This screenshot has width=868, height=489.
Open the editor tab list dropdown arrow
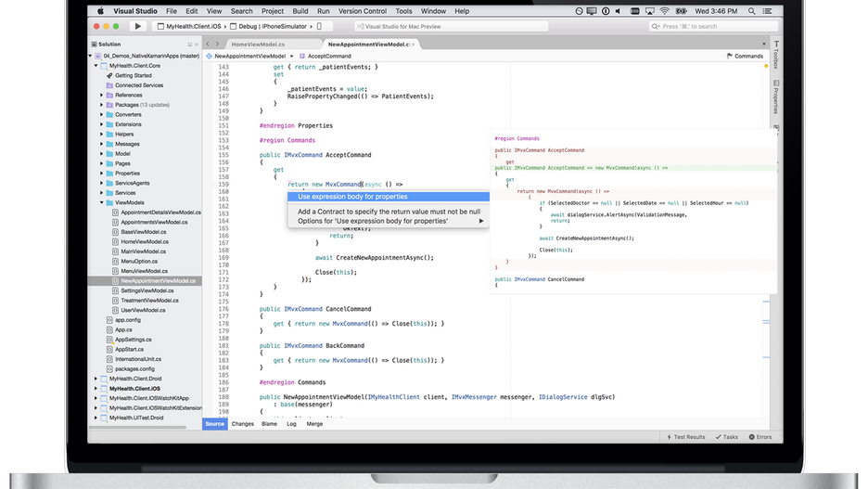click(x=766, y=44)
